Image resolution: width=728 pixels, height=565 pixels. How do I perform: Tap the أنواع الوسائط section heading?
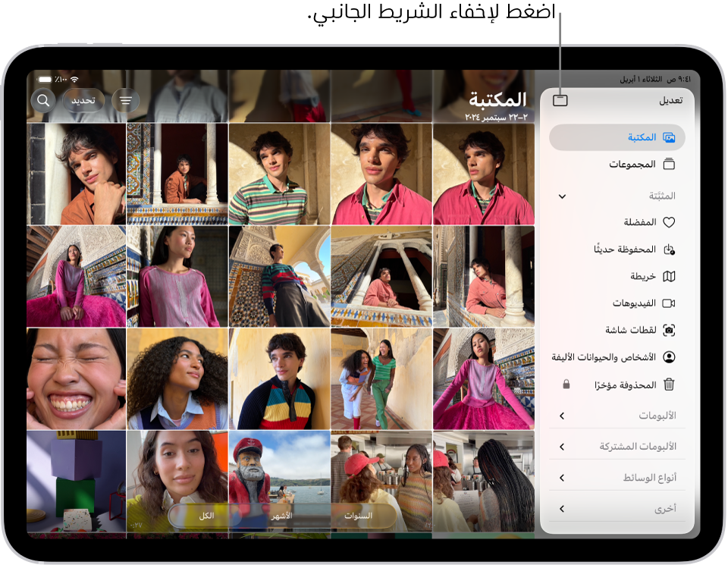point(650,478)
